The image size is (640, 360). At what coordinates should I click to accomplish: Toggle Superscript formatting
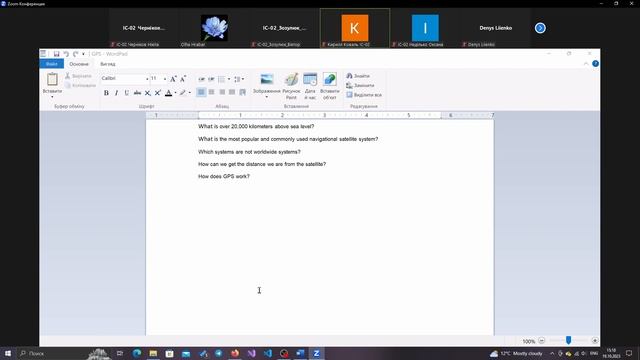(158, 93)
